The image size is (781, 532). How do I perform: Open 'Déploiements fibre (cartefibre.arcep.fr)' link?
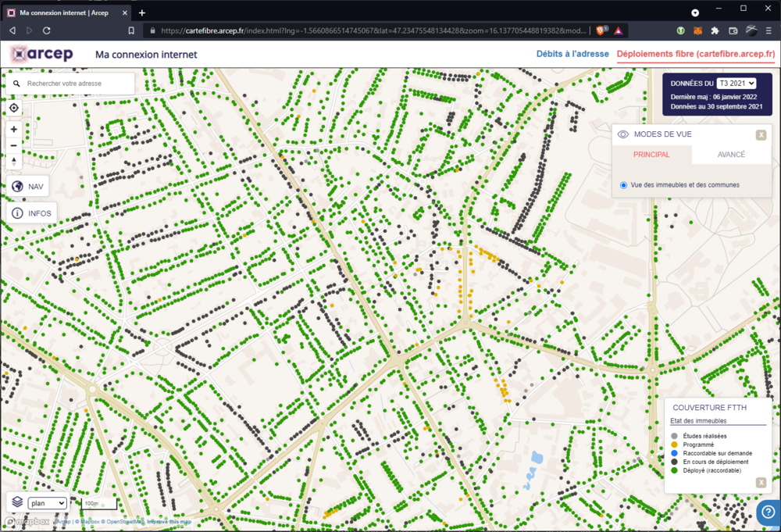(x=696, y=54)
